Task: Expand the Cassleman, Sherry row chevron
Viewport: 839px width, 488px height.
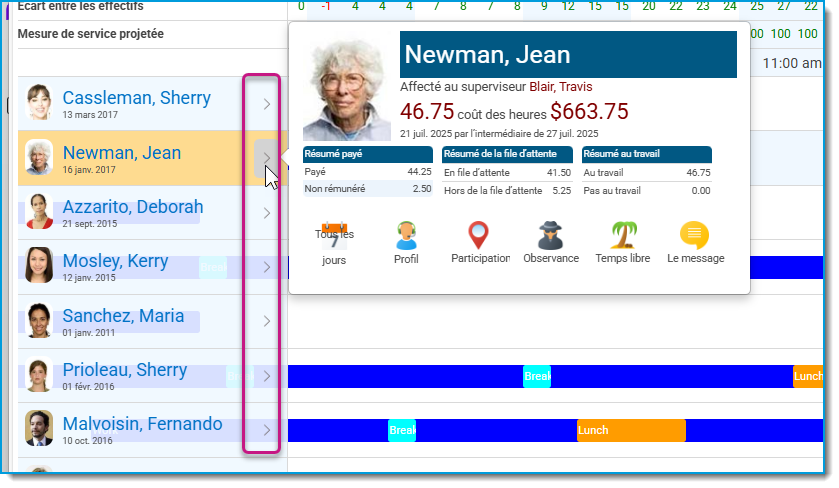Action: click(x=266, y=104)
